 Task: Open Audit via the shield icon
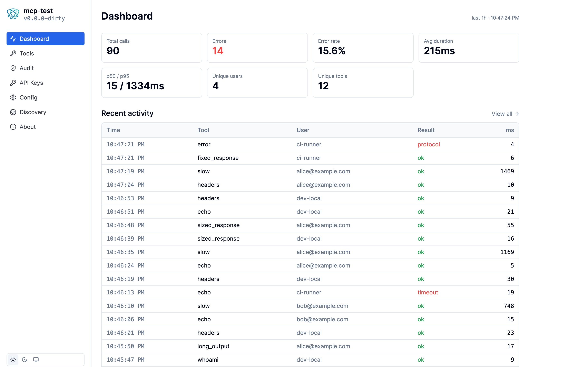point(13,68)
